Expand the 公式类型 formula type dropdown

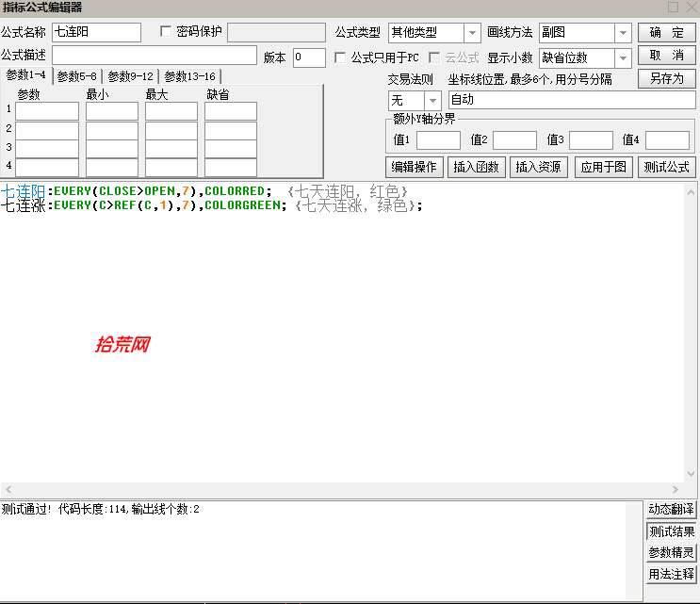472,33
